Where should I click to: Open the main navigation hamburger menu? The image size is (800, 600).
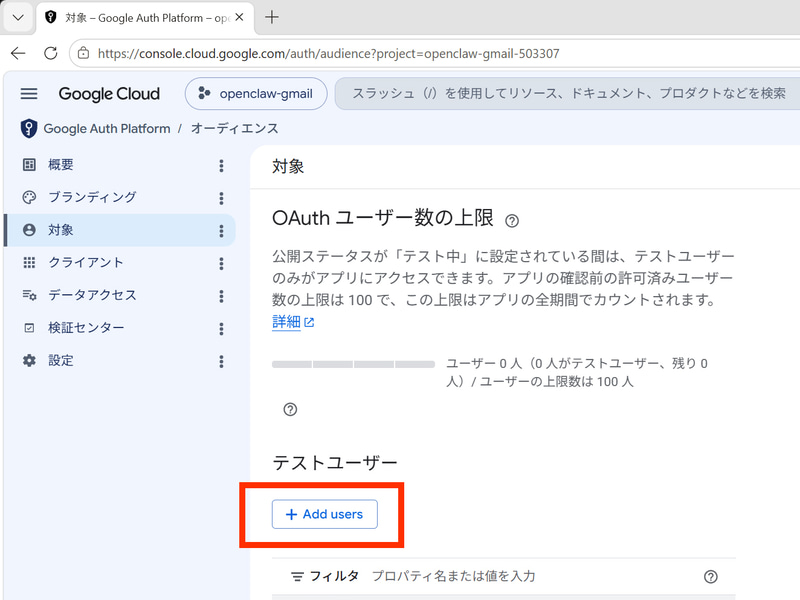click(29, 94)
